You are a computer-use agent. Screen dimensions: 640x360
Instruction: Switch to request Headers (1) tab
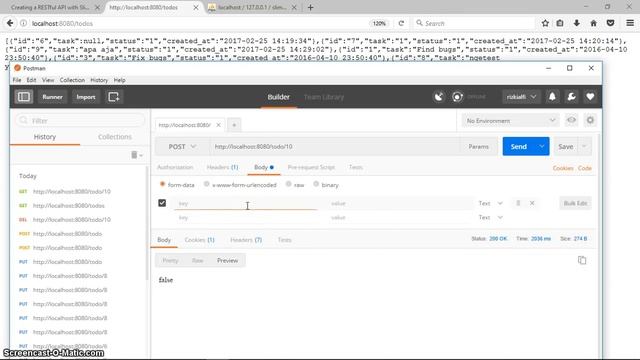pos(222,167)
